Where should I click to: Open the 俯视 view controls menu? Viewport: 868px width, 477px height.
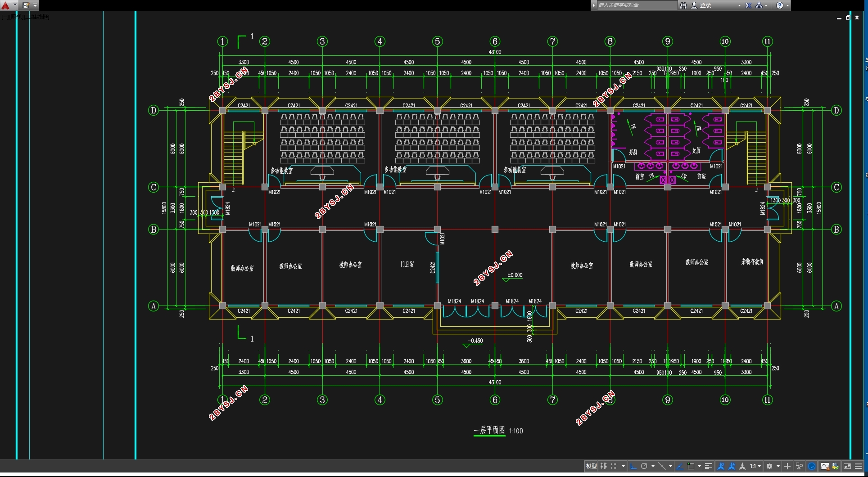tap(15, 17)
